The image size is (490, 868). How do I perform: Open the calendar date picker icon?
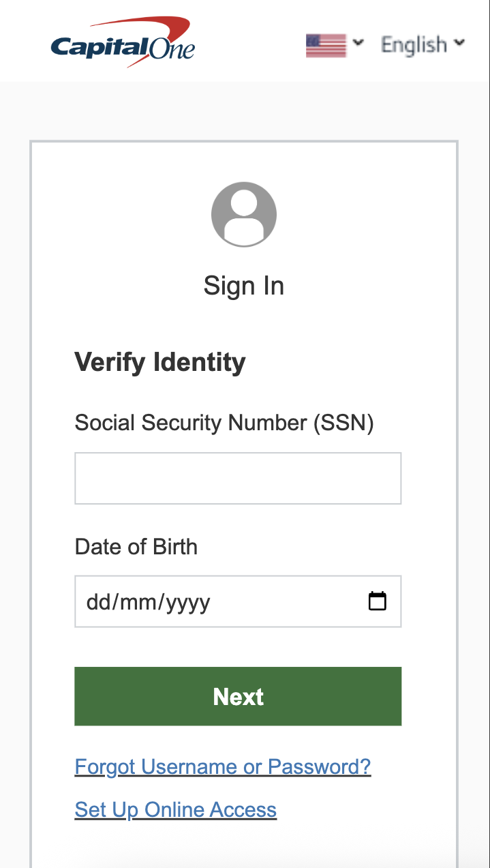377,601
